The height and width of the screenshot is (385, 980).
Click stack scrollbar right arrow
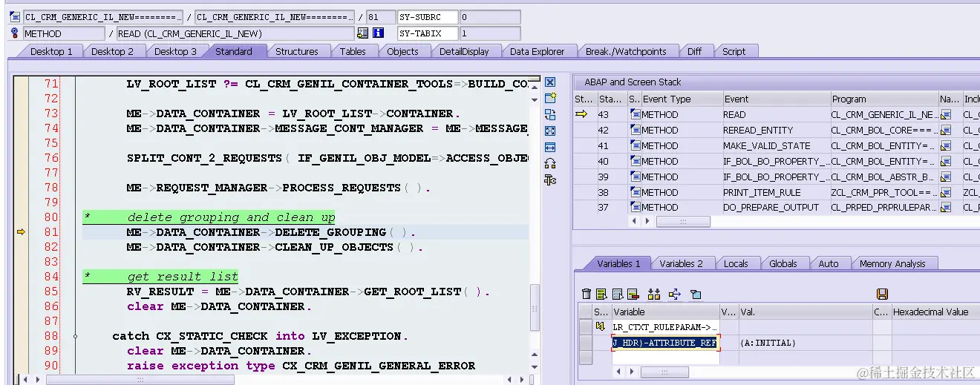[x=647, y=221]
